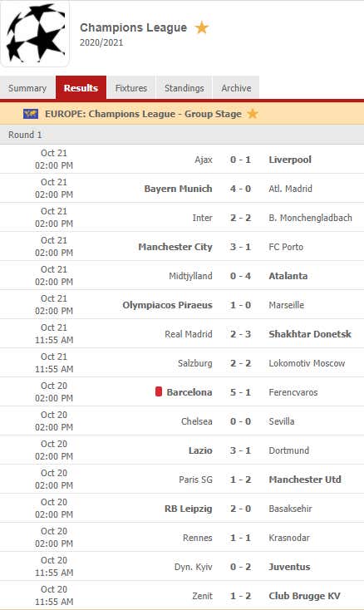This screenshot has height=610, width=364.
Task: Click the Europe flag icon in league header
Action: tap(31, 114)
